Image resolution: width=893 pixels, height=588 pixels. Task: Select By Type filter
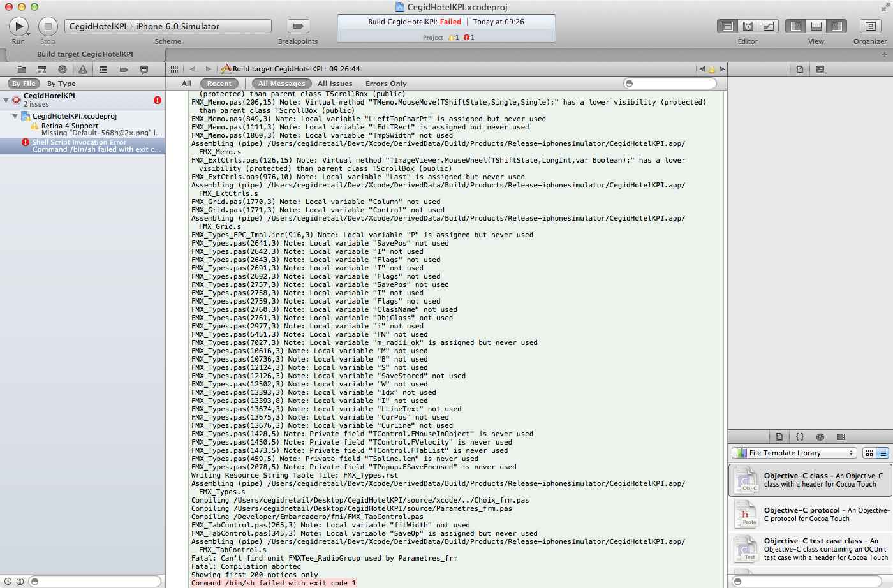tap(61, 84)
